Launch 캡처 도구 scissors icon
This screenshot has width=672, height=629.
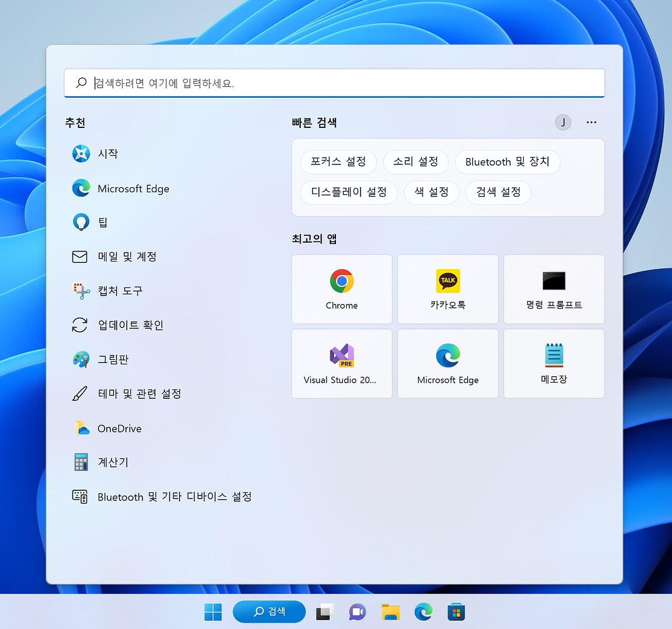tap(81, 291)
